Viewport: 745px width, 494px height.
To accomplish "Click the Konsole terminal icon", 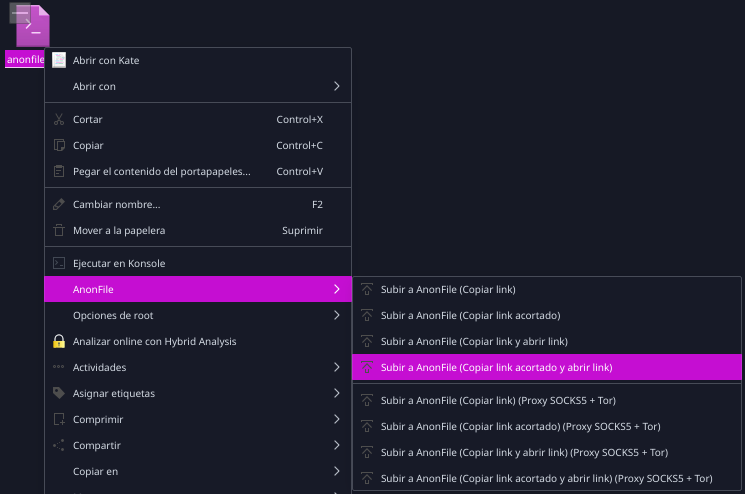I will click(59, 263).
